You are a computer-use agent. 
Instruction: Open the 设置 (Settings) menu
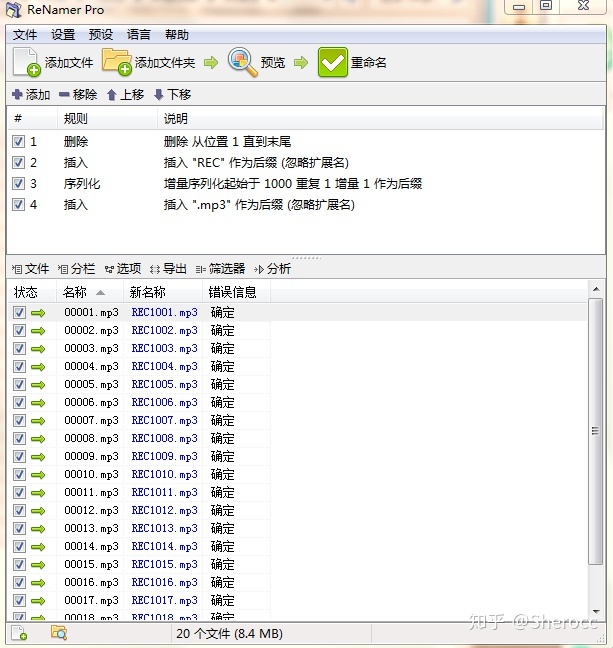(x=63, y=35)
